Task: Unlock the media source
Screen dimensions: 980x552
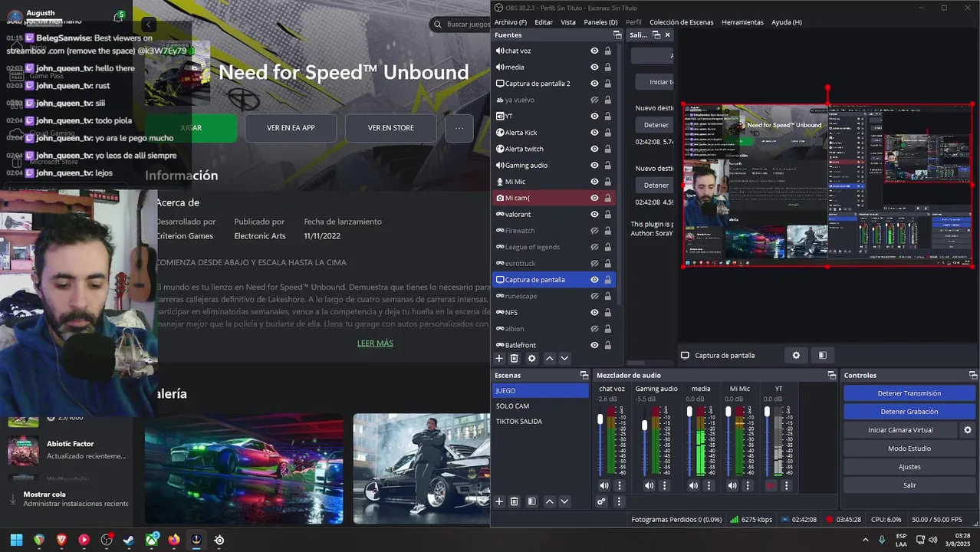Action: coord(607,67)
